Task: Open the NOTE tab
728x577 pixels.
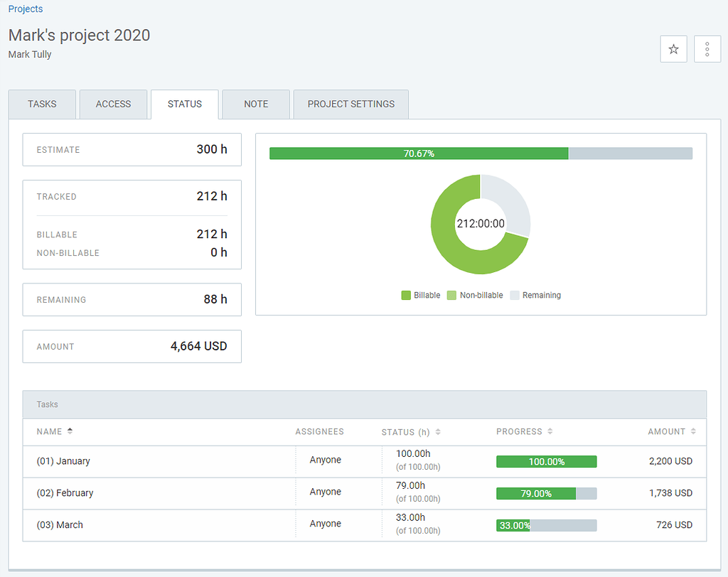Action: tap(255, 104)
